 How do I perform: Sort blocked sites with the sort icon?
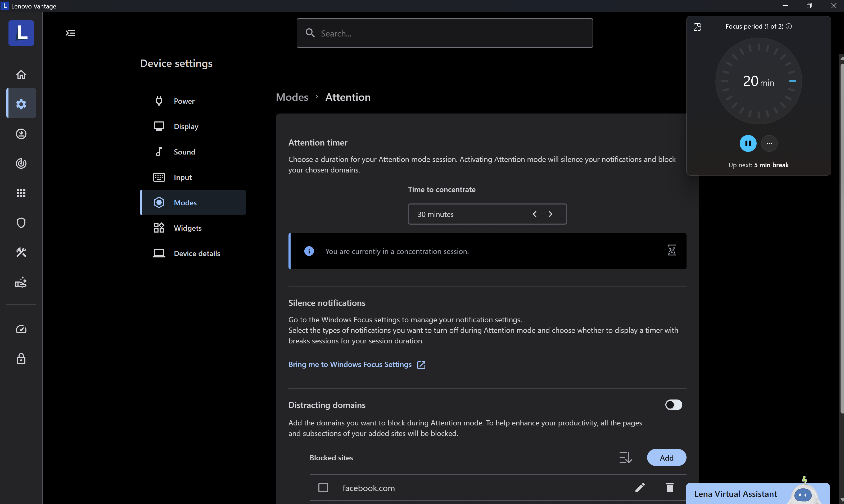pos(625,457)
